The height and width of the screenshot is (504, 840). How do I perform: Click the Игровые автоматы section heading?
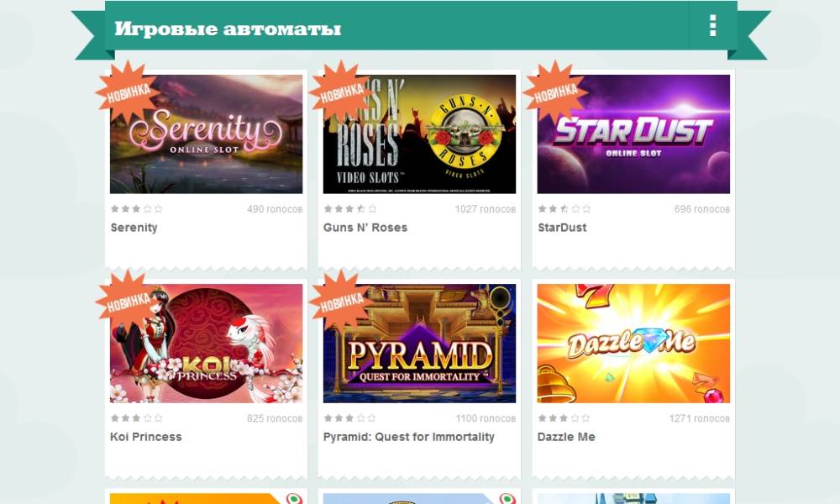(228, 29)
